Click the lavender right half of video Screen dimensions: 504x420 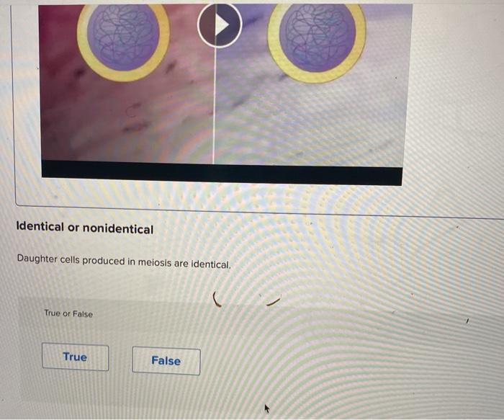(x=310, y=122)
